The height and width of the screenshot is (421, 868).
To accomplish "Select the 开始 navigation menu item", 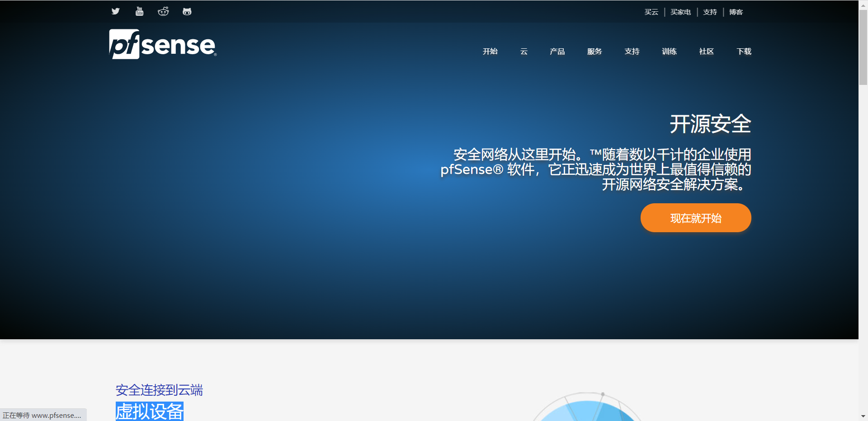I will pos(490,51).
